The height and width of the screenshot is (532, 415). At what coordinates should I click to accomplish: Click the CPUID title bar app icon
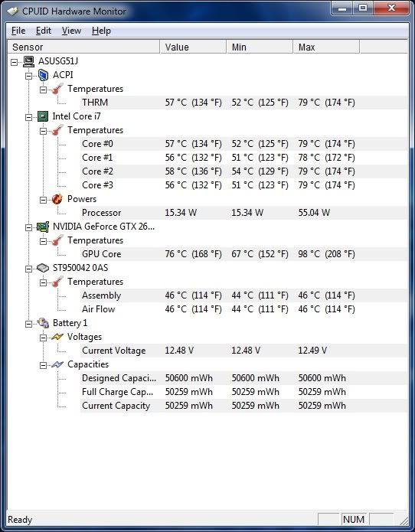point(13,11)
